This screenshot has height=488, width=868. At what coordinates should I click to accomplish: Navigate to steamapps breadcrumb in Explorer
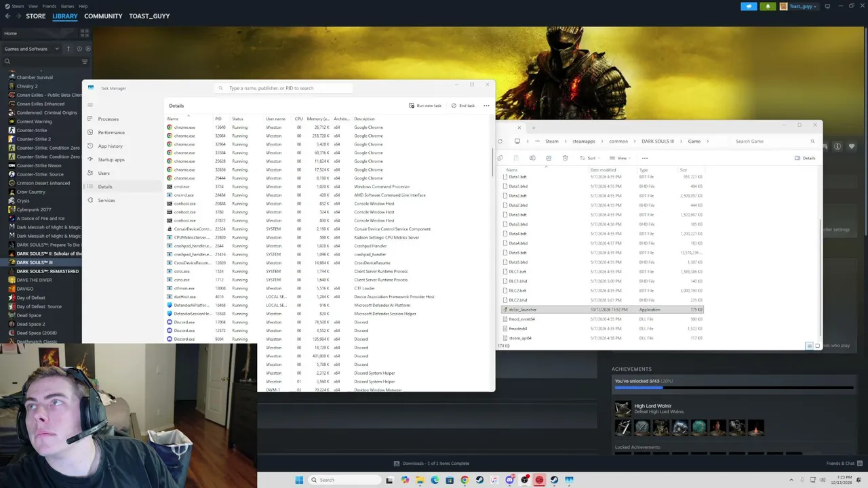pos(583,142)
